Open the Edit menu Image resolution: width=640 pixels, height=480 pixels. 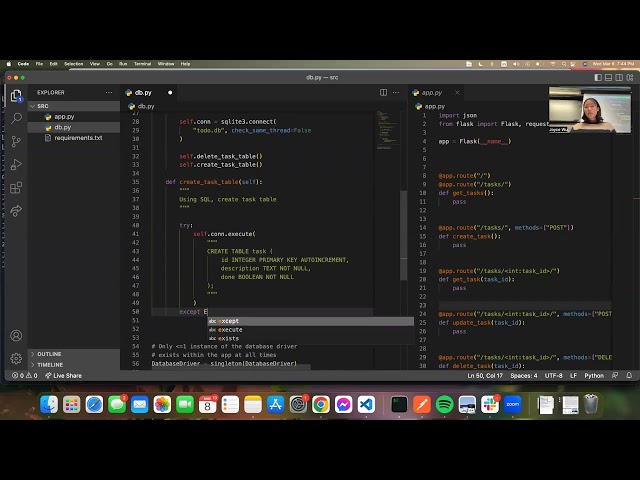[53, 64]
